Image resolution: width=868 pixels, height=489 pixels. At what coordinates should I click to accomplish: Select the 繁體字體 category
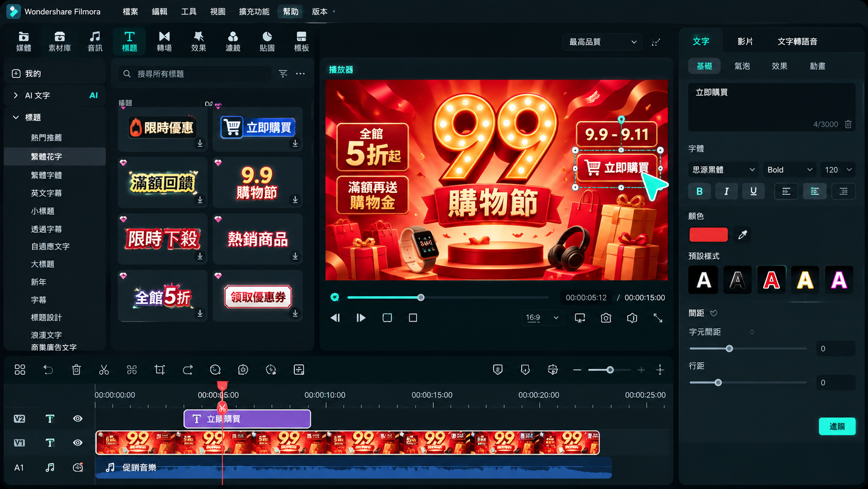pyautogui.click(x=46, y=175)
